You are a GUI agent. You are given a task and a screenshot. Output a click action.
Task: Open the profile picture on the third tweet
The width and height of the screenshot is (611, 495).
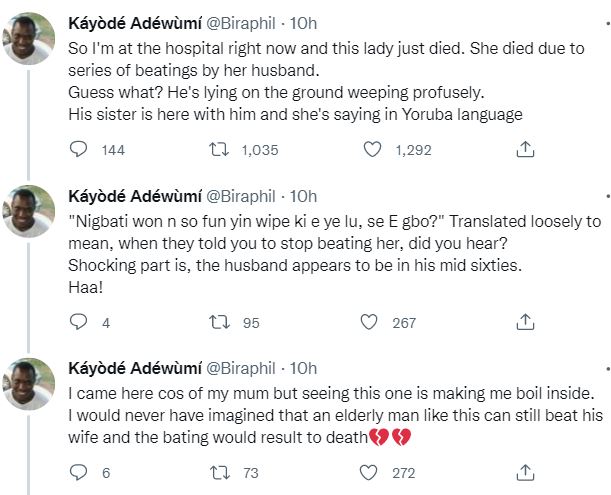click(x=29, y=383)
